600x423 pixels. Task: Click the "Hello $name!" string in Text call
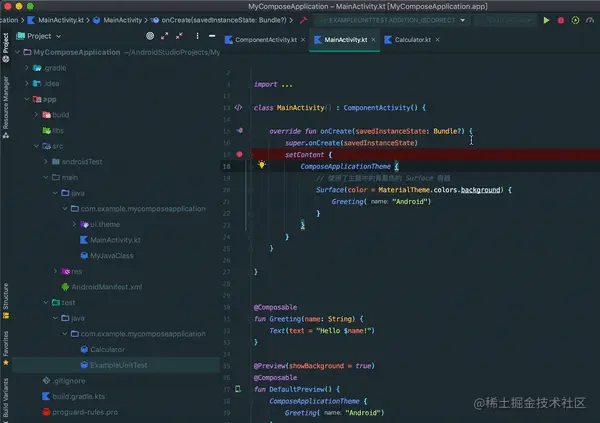coord(344,331)
